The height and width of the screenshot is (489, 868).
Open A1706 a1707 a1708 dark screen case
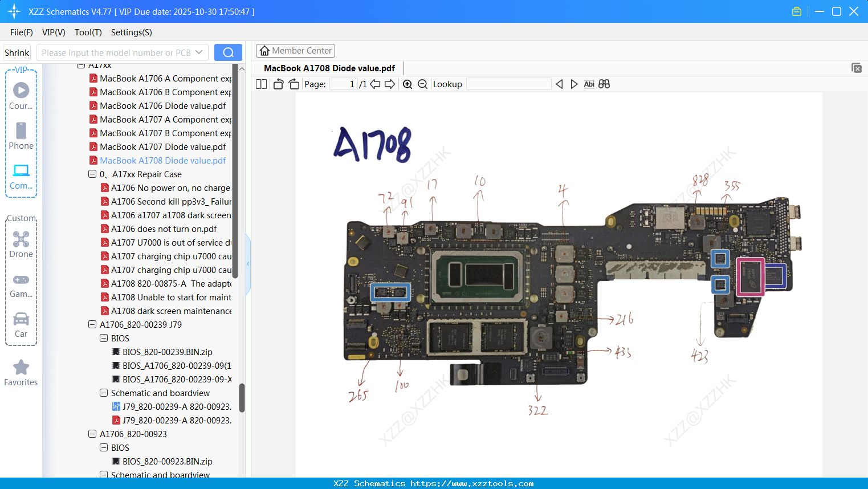(x=166, y=215)
